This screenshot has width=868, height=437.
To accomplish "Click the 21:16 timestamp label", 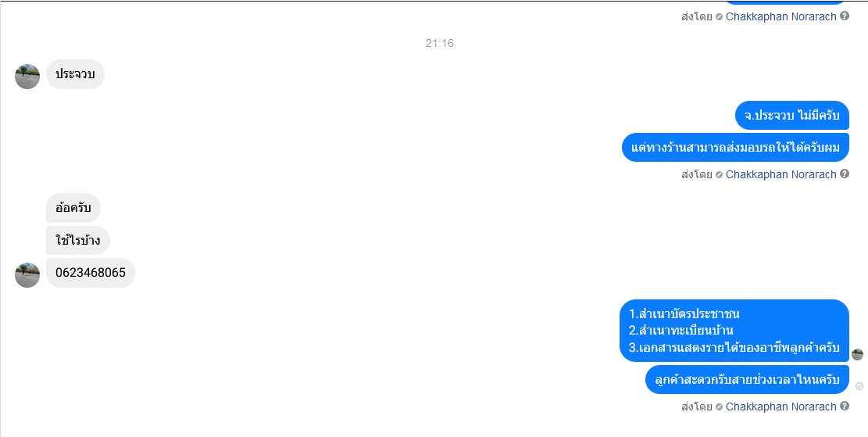I will click(x=440, y=43).
